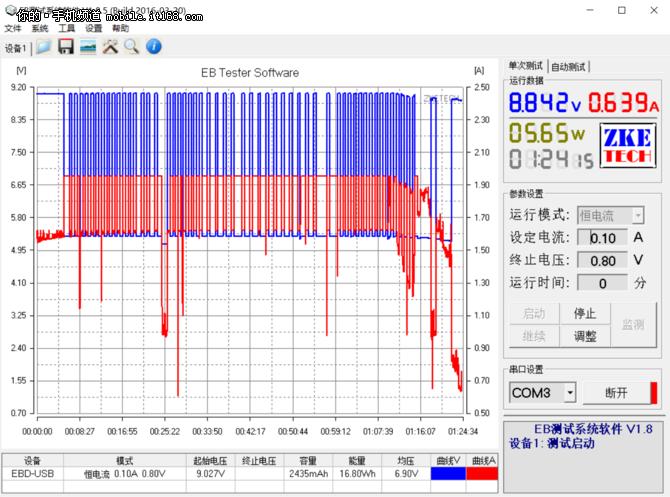This screenshot has width=670, height=497.
Task: Click the 模式 column header
Action: click(125, 461)
